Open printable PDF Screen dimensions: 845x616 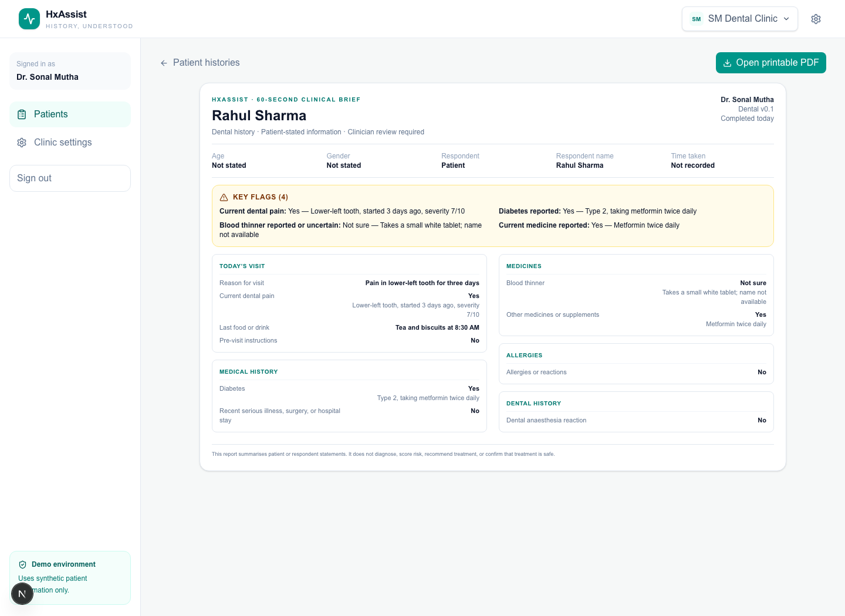pyautogui.click(x=770, y=63)
